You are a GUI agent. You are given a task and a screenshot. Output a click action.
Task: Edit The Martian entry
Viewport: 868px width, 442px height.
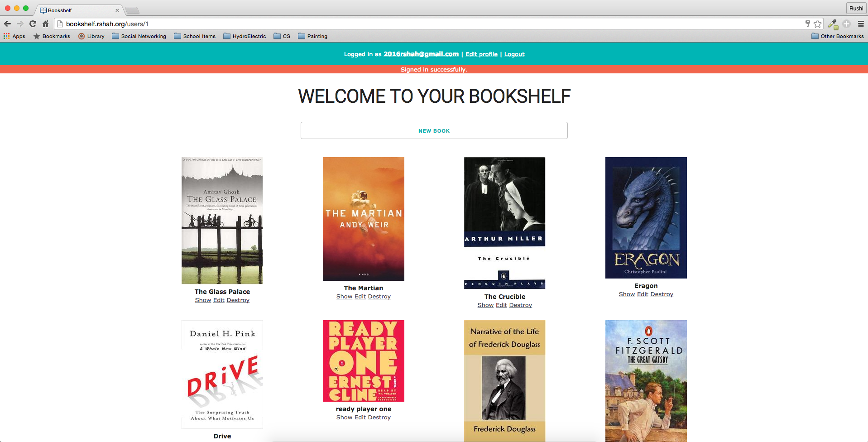point(360,297)
